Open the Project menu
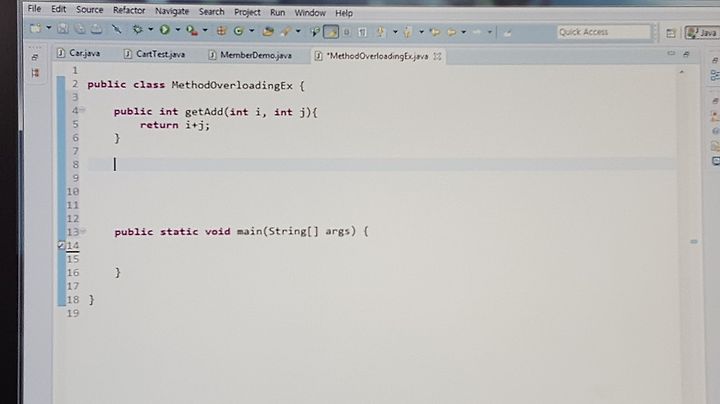Image resolution: width=720 pixels, height=404 pixels. coord(247,12)
